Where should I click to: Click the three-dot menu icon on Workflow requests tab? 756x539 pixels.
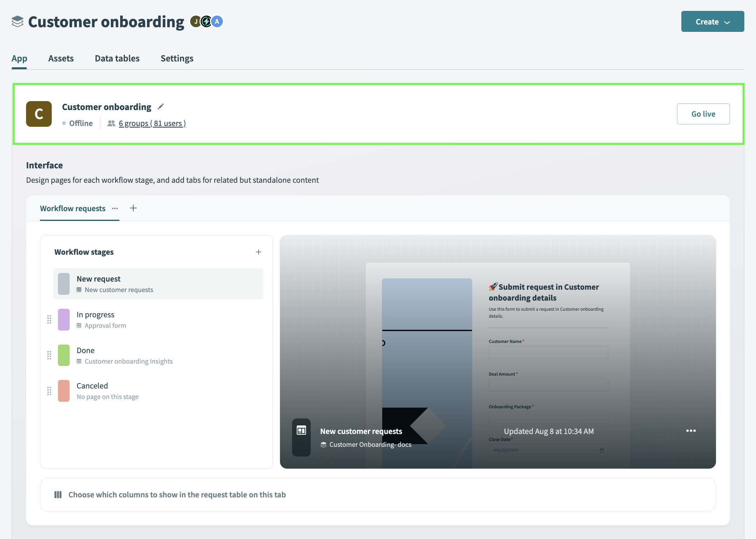click(115, 208)
